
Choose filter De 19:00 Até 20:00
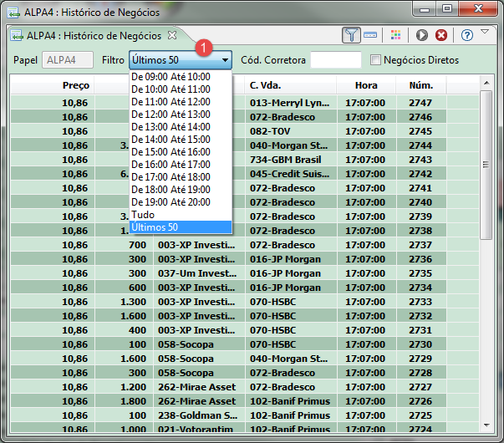click(x=181, y=202)
